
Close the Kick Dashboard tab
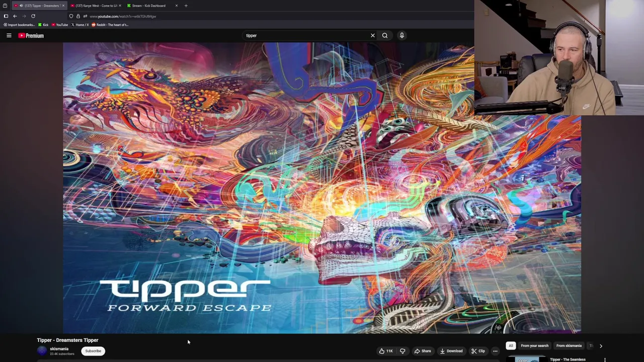coord(176,6)
